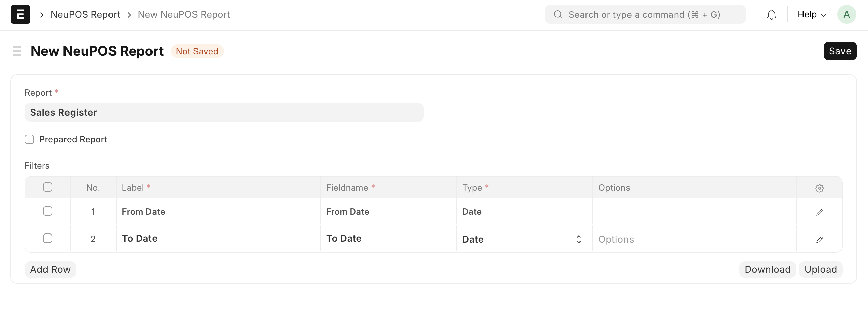Open the notifications bell
Screen dimensions: 868x312
(771, 15)
